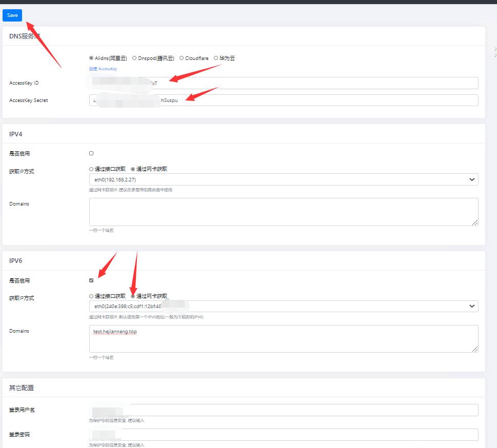The width and height of the screenshot is (497, 448).
Task: Choose Cloudflare as DNS provider
Action: point(182,58)
